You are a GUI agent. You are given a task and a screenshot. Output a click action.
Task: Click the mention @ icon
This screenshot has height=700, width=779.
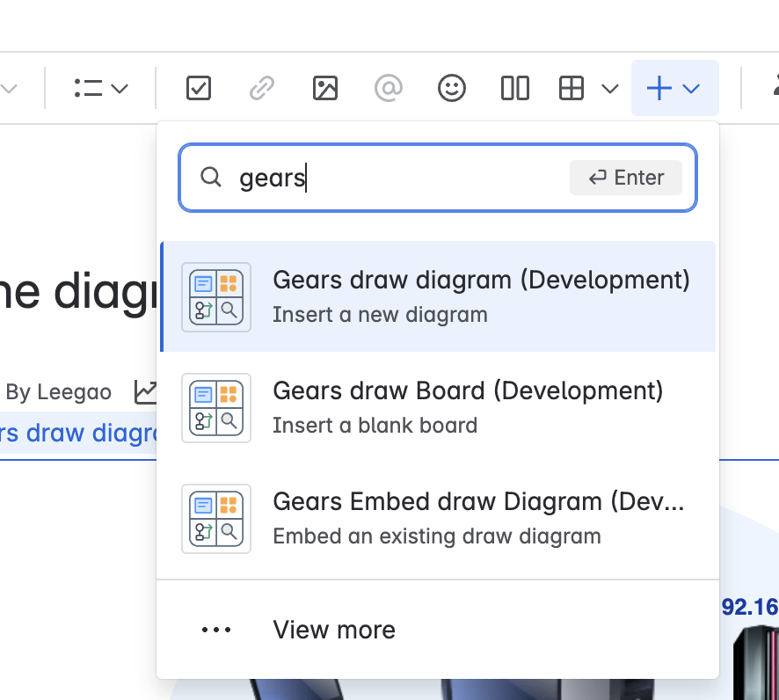point(388,89)
